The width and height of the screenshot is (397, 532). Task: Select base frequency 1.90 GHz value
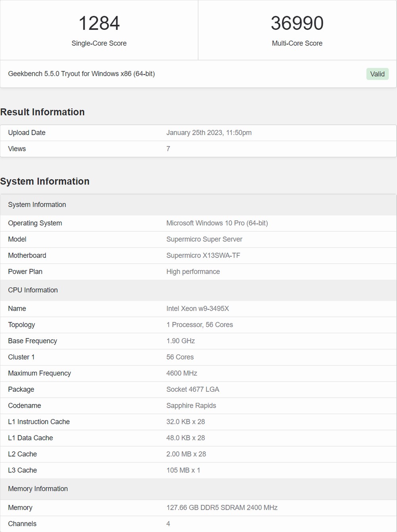point(181,341)
